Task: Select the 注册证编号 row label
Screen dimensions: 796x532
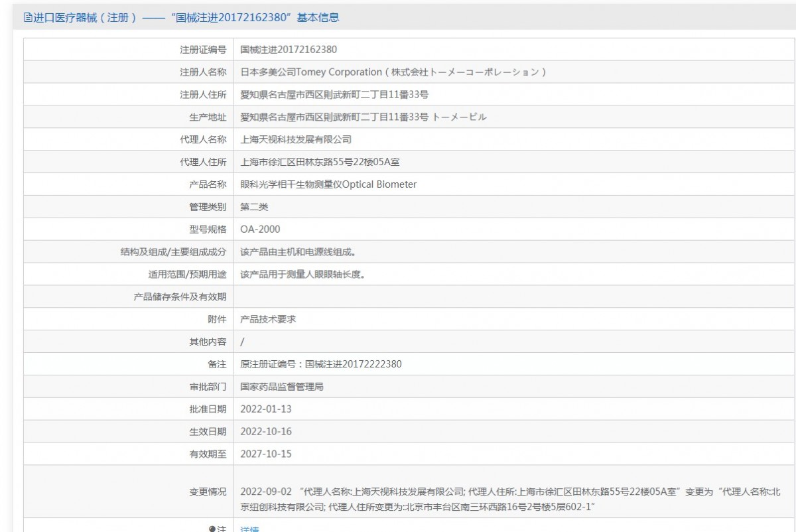Action: (203, 50)
